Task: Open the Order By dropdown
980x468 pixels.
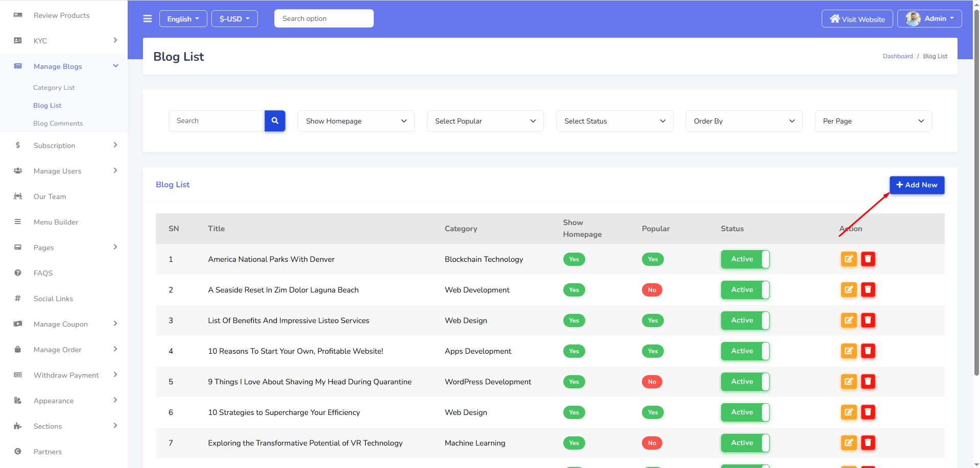Action: coord(744,121)
